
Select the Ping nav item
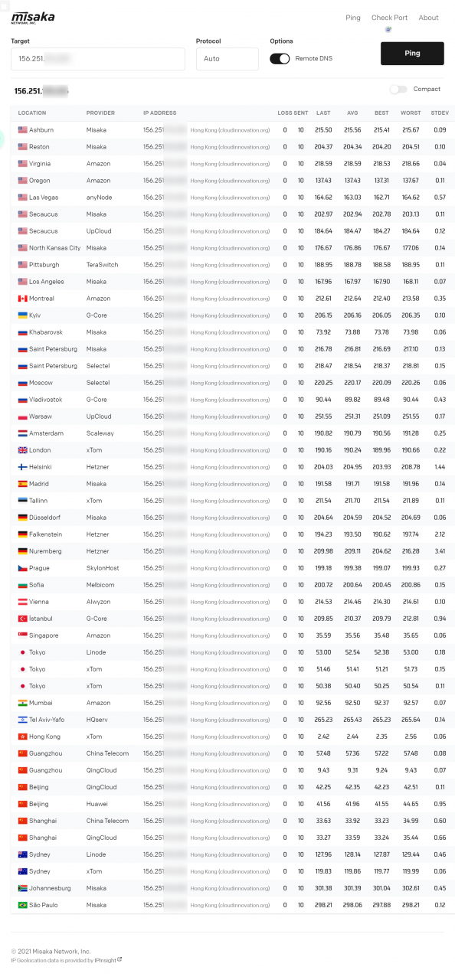coord(353,18)
